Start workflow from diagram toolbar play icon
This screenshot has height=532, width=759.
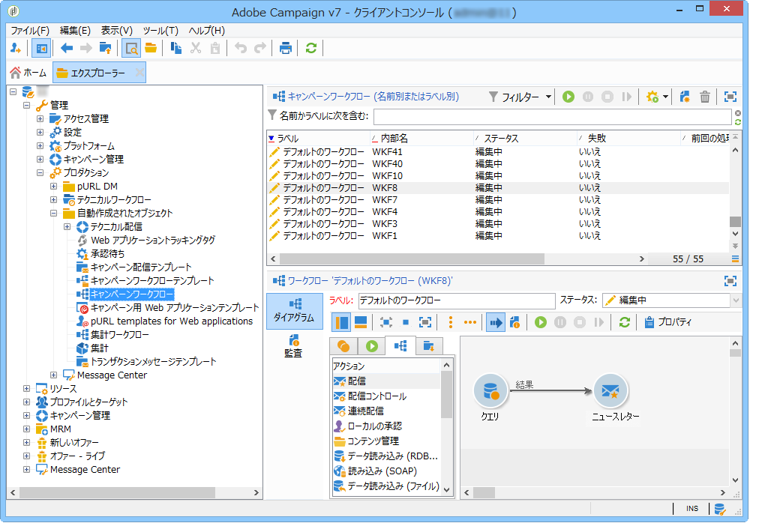tap(541, 322)
